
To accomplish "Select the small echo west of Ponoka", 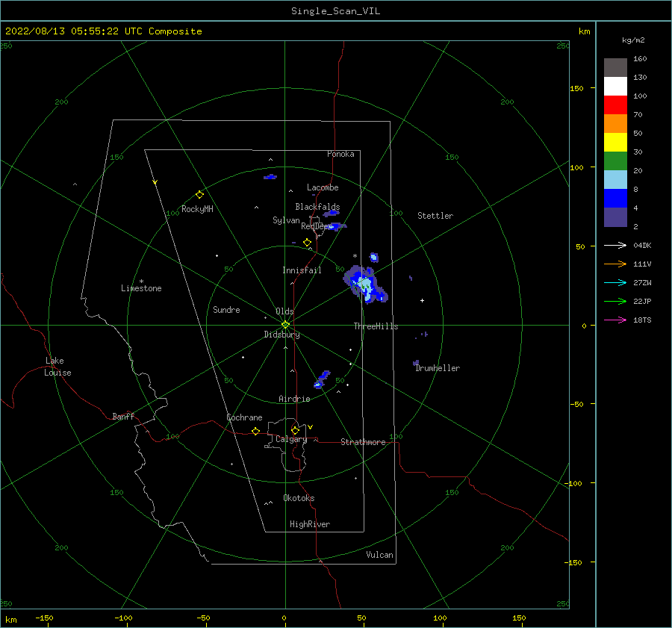I will [x=270, y=177].
